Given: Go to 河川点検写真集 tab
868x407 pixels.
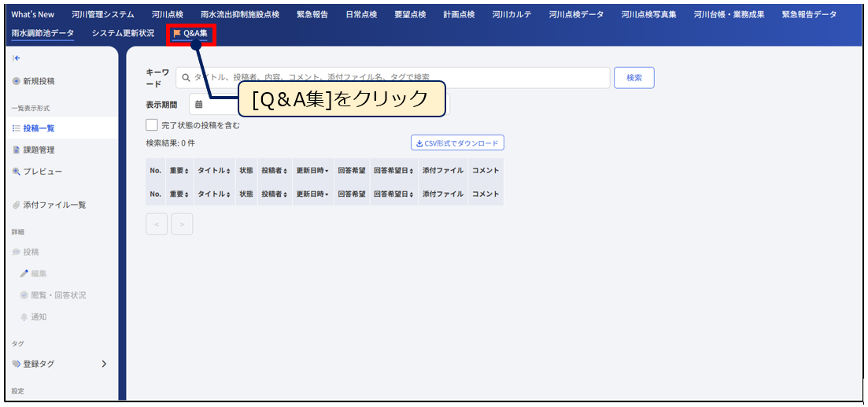Looking at the screenshot, I should click(x=648, y=14).
